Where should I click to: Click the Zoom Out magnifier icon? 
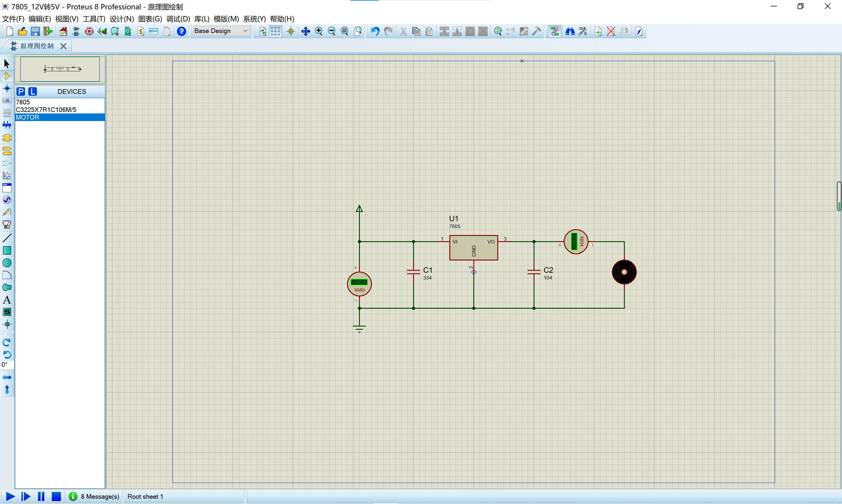click(x=332, y=31)
